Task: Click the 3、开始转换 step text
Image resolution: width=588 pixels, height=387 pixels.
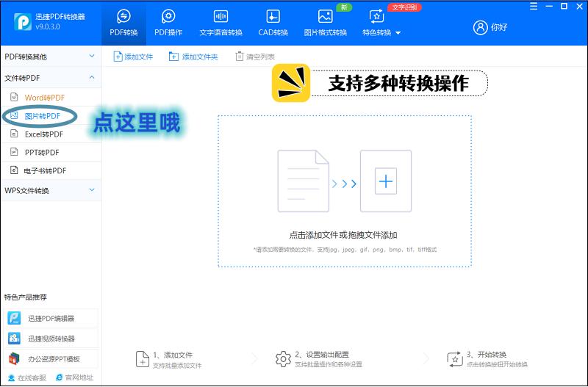Action: (x=487, y=355)
